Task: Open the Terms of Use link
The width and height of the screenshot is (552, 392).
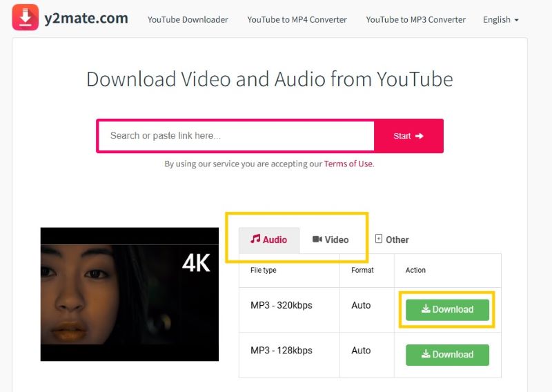Action: click(x=348, y=164)
